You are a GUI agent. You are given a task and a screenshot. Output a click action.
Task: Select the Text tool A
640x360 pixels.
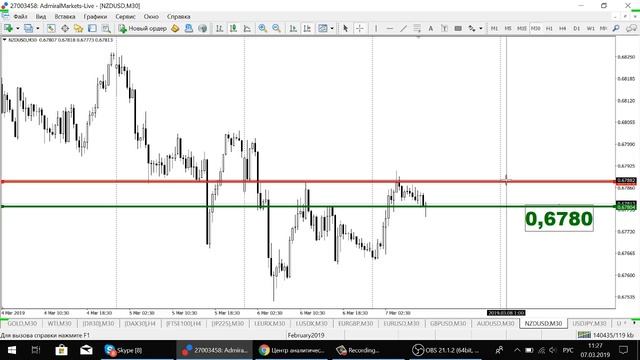point(430,28)
